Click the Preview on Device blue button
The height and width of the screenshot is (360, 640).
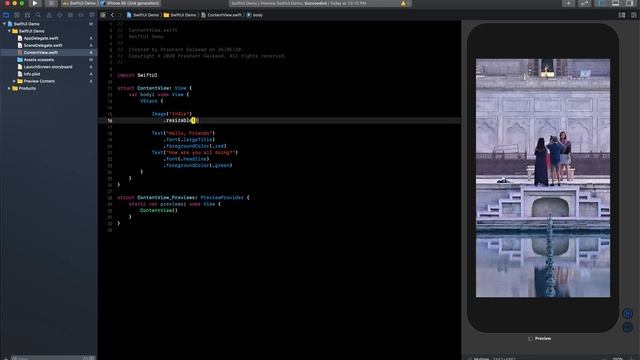click(627, 327)
